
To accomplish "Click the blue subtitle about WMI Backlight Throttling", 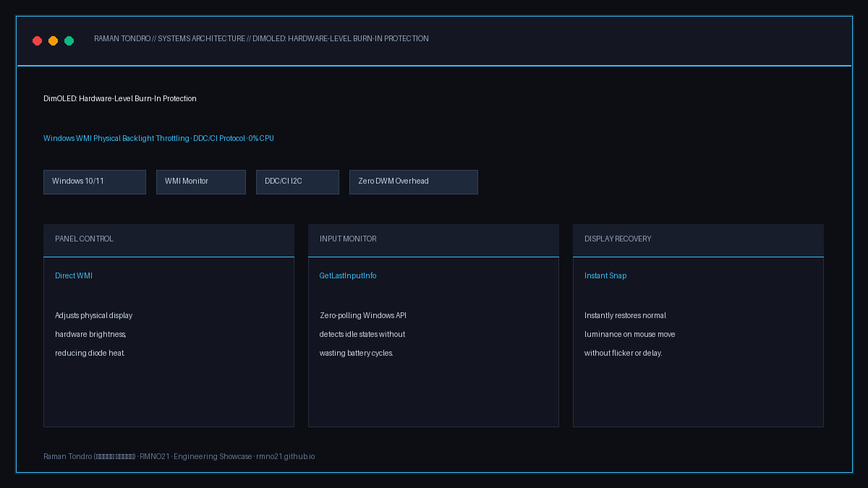I will click(158, 139).
